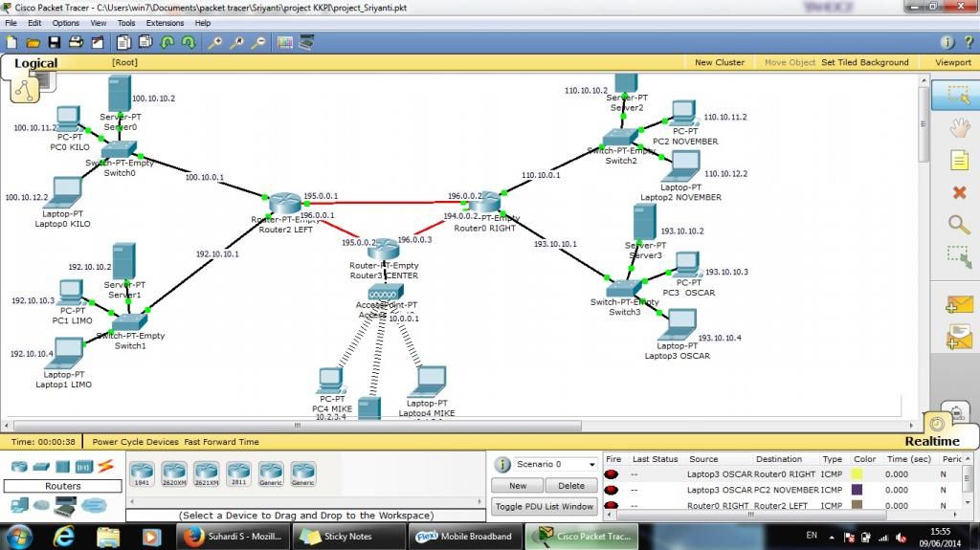
Task: Select the Delete tool red X
Action: click(958, 192)
